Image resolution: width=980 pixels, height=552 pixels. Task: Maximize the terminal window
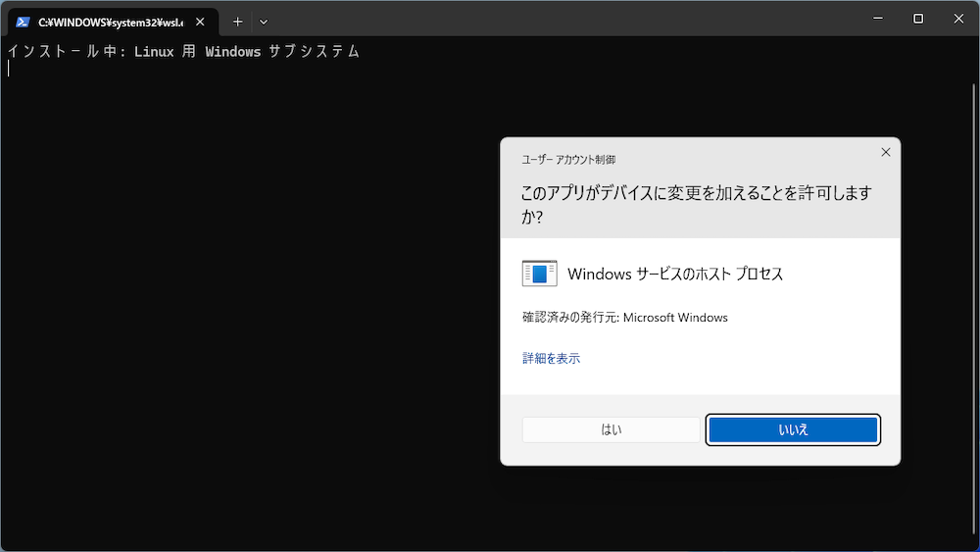pos(918,19)
